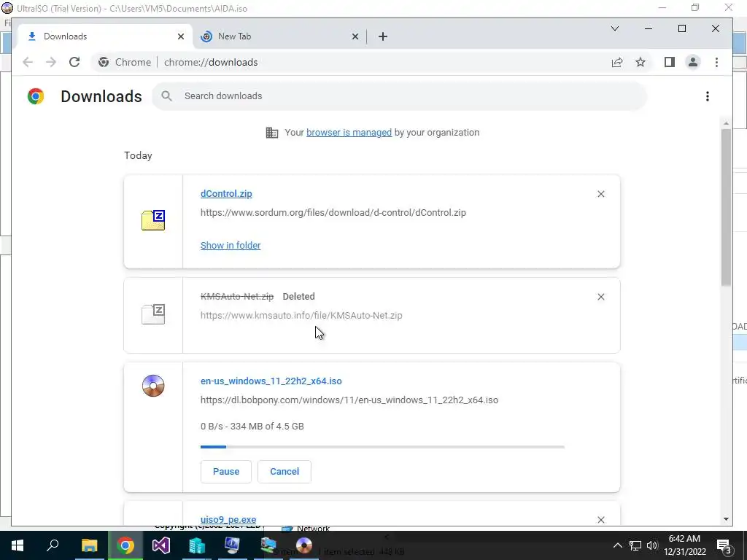This screenshot has height=560, width=747.
Task: Click the 334 MB of 4.5 GB status
Action: point(252,426)
